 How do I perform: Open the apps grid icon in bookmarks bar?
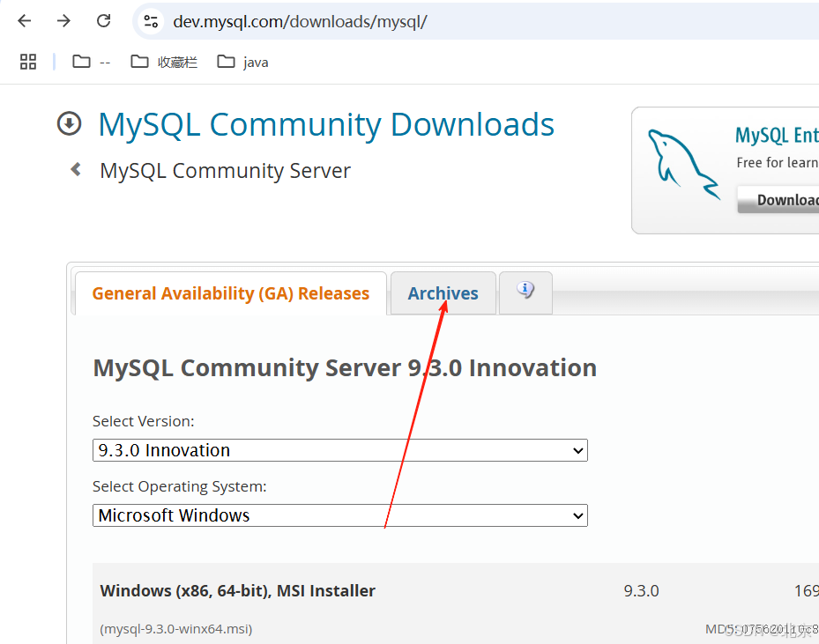tap(28, 62)
